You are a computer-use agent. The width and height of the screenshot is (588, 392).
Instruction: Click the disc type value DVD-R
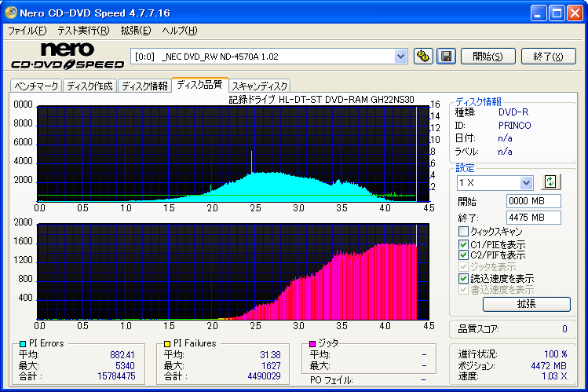[x=513, y=112]
